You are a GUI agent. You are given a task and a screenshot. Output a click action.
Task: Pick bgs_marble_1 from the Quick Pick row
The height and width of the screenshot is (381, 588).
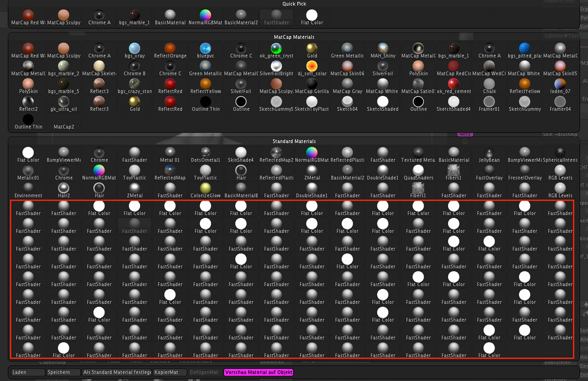(x=134, y=16)
